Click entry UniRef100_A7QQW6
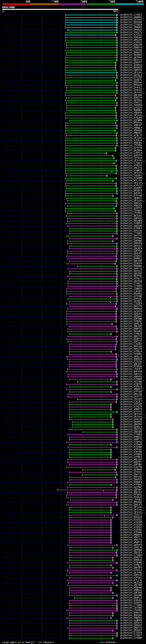Image resolution: width=146 pixels, height=644 pixels. [131, 562]
